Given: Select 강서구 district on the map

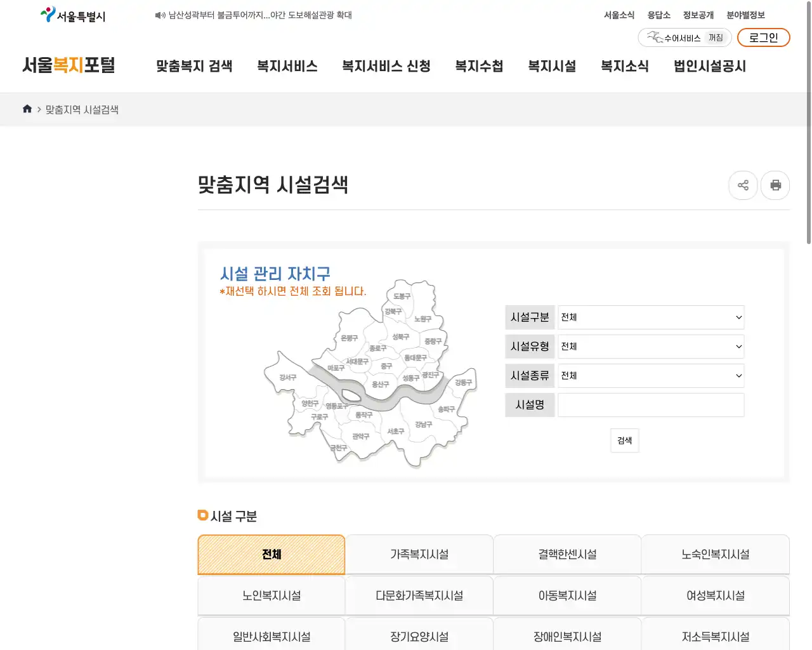Looking at the screenshot, I should point(288,377).
